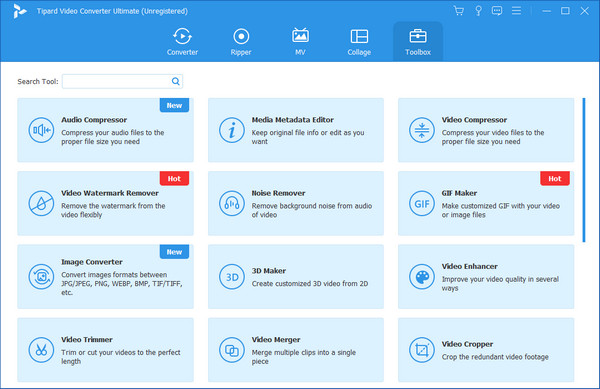Click the toolbox vertical scrollbar
Image resolution: width=600 pixels, height=389 pixels.
pyautogui.click(x=584, y=170)
